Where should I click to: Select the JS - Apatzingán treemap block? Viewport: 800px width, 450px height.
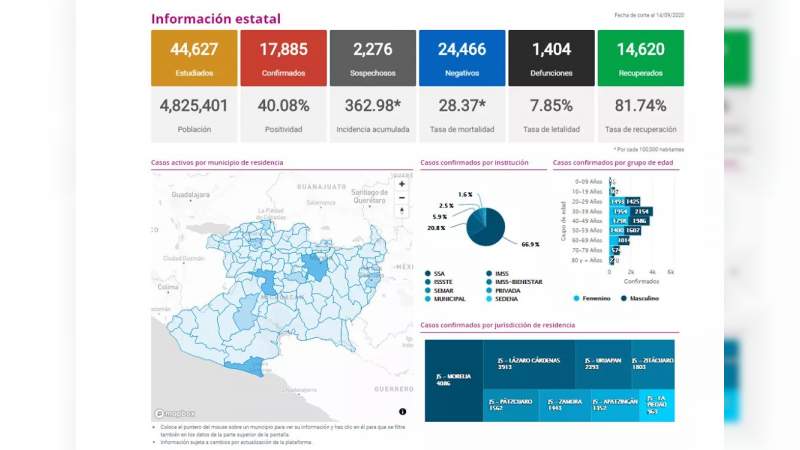pyautogui.click(x=615, y=405)
